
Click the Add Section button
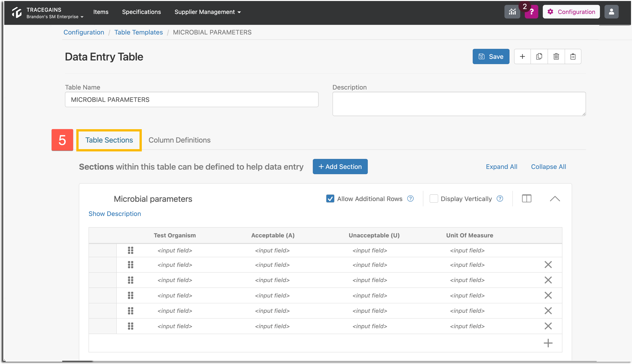340,166
